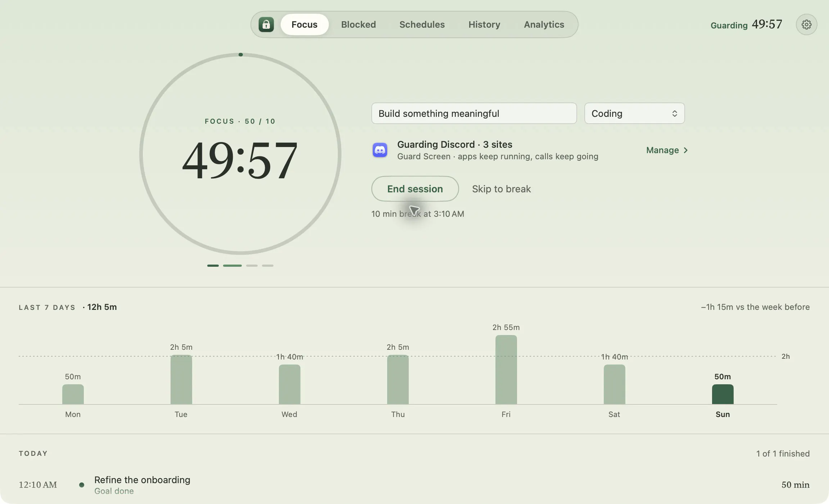The height and width of the screenshot is (504, 829).
Task: Click the 'Refine the onboarding' session entry
Action: (x=414, y=485)
